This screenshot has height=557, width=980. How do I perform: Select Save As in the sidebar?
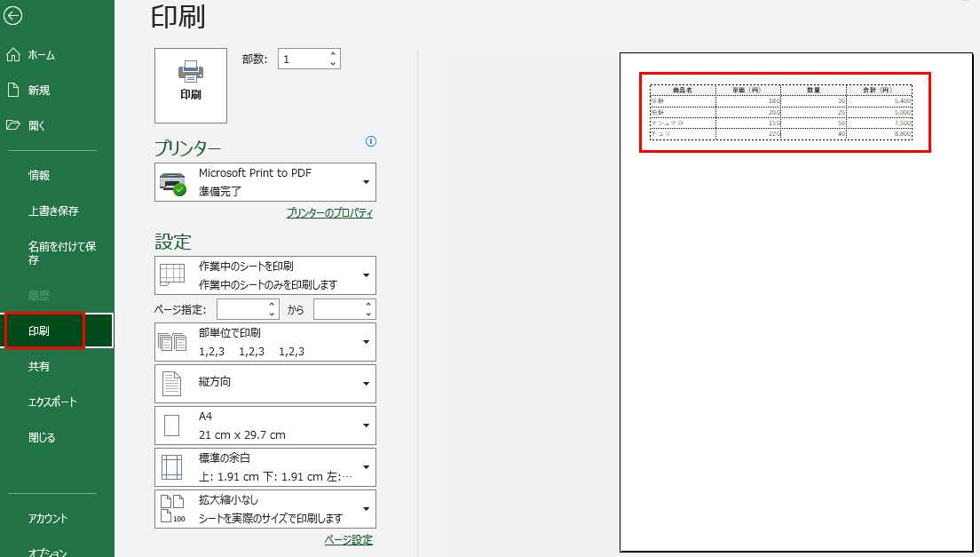pyautogui.click(x=61, y=253)
